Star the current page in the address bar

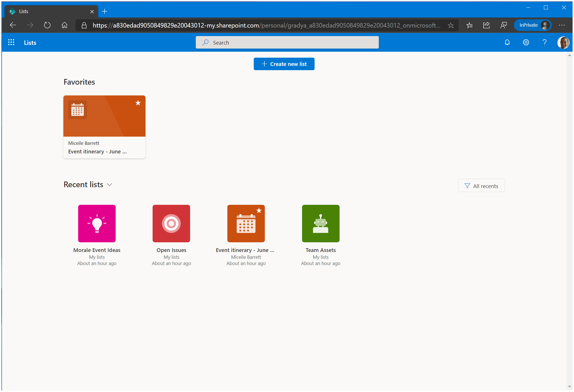[x=451, y=25]
